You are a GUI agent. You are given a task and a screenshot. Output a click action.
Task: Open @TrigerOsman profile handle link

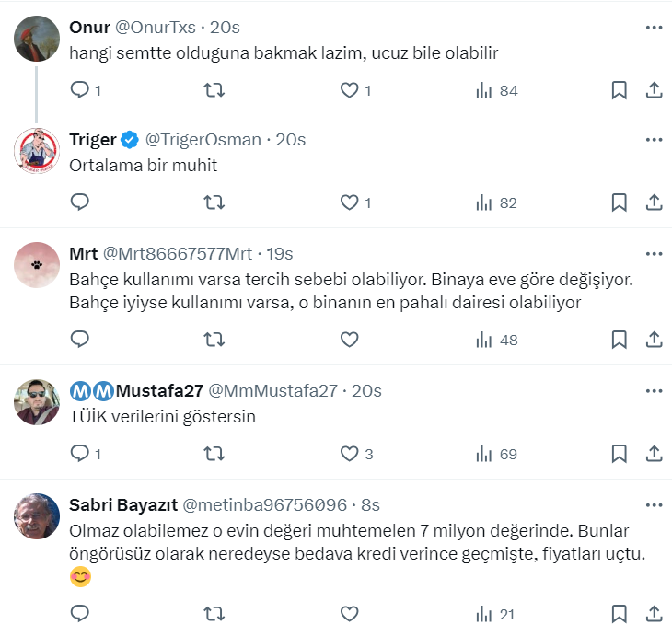point(203,140)
